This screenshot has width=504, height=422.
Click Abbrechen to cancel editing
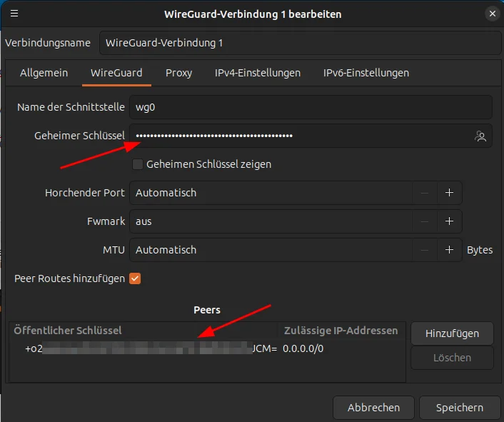point(373,408)
